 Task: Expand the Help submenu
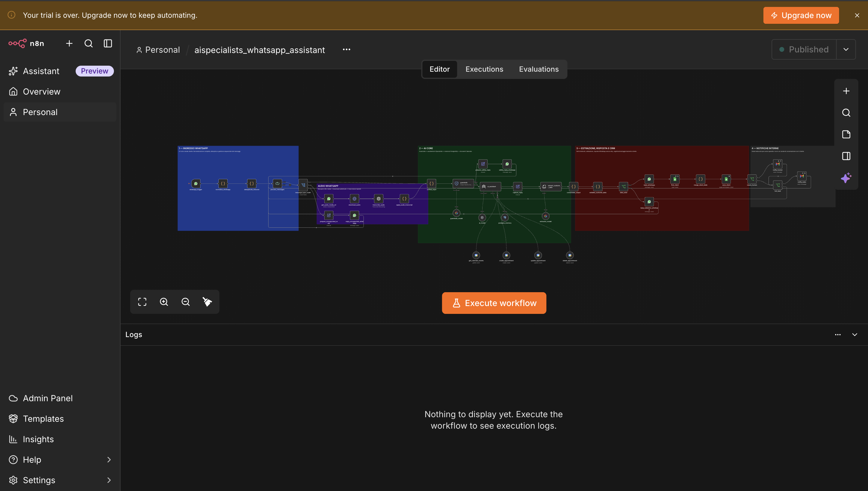108,460
